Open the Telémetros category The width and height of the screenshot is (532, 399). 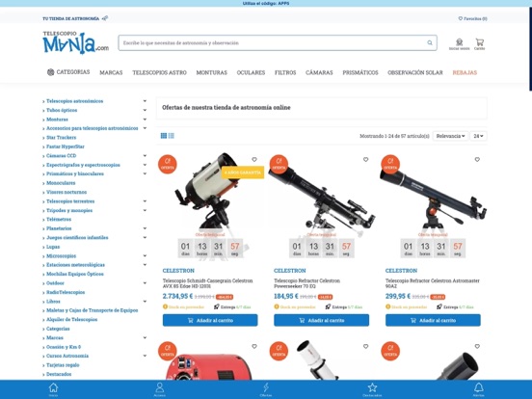(59, 219)
